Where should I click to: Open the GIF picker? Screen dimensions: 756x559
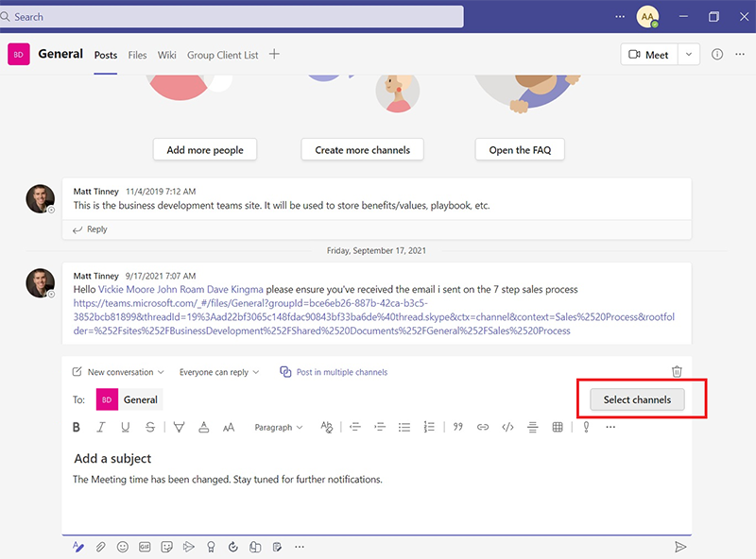pos(145,547)
